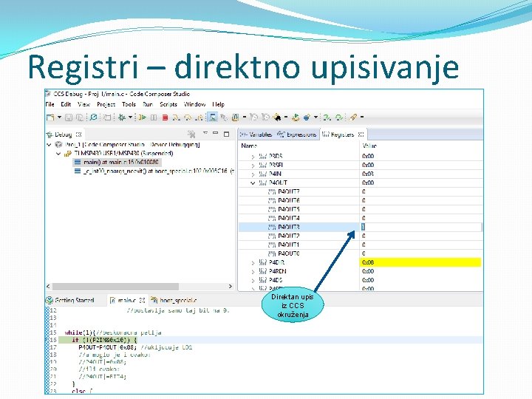The width and height of the screenshot is (532, 399).
Task: Open the dropdown beside the blue globe icon
Action: click(316, 117)
